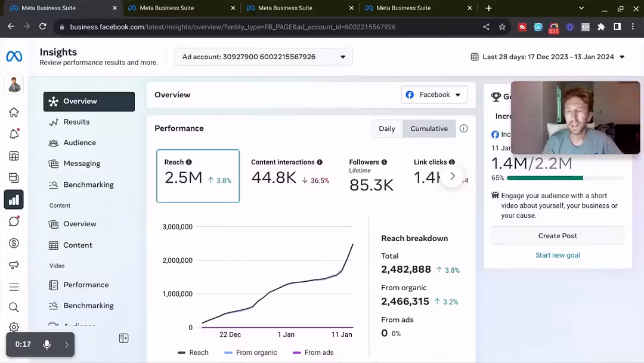Viewport: 644px width, 363px height.
Task: Collapse the sidebar panel icon
Action: coord(123,338)
